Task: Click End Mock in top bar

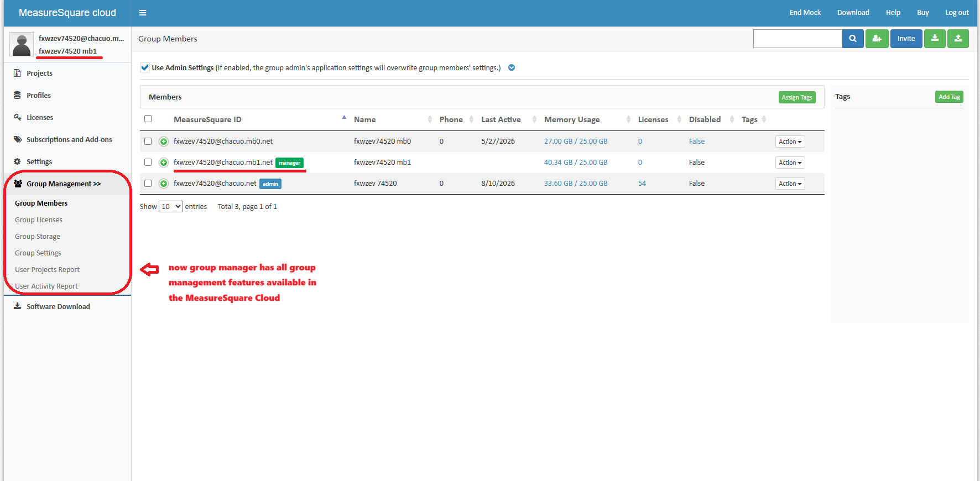Action: tap(805, 13)
